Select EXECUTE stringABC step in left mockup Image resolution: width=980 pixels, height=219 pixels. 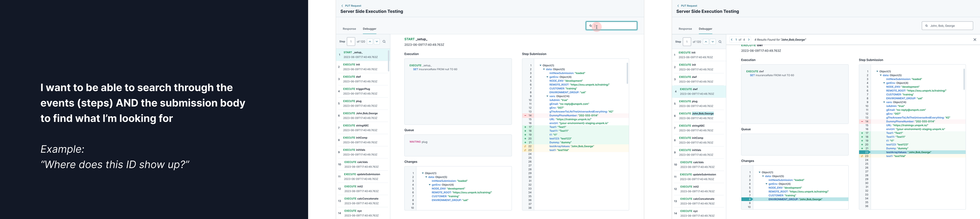point(362,128)
